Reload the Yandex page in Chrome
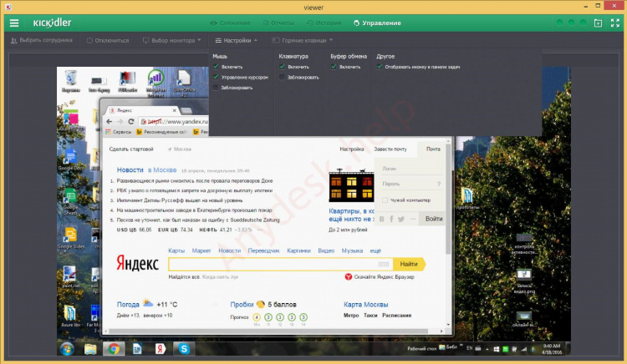This screenshot has height=364, width=627. pyautogui.click(x=130, y=121)
